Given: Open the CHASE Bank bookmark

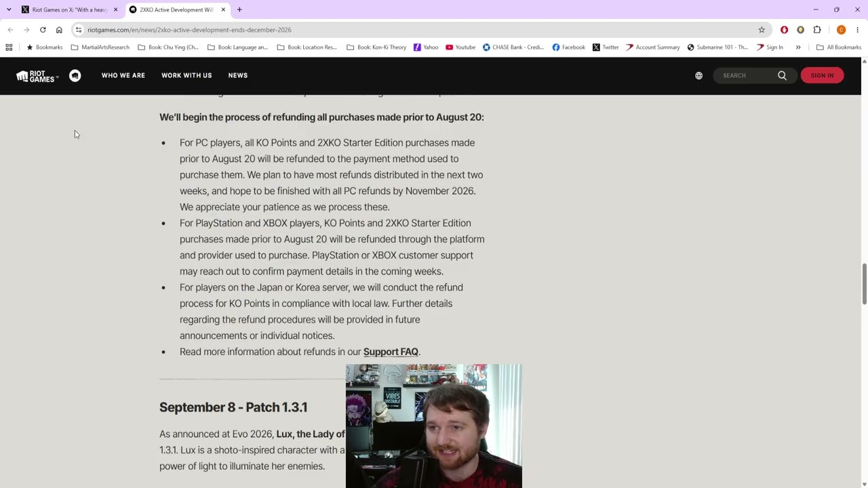Looking at the screenshot, I should pyautogui.click(x=513, y=47).
